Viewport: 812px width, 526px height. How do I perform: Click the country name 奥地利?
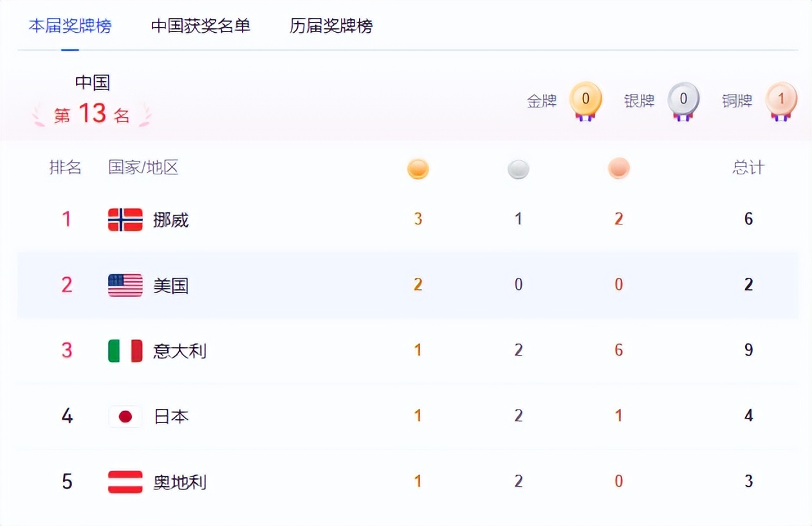click(180, 482)
